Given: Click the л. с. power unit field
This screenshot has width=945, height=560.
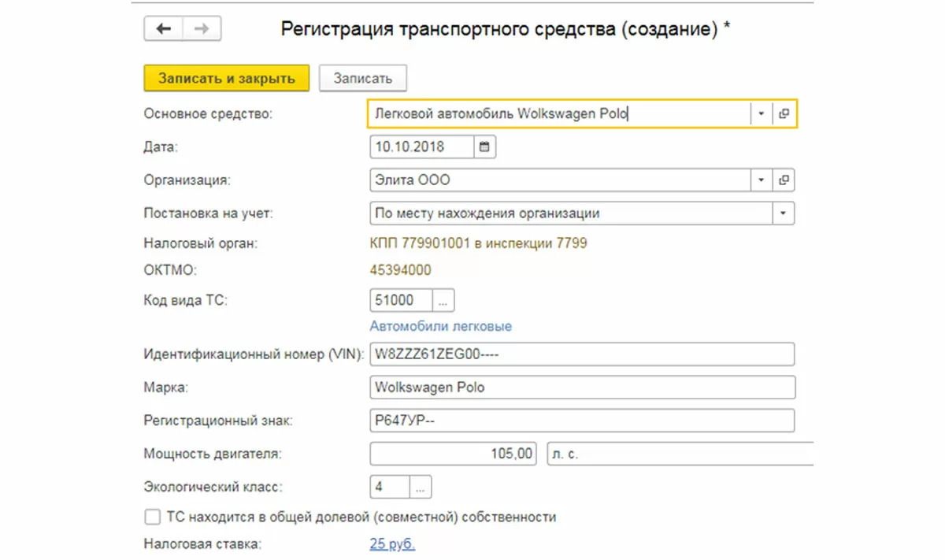Looking at the screenshot, I should click(677, 454).
